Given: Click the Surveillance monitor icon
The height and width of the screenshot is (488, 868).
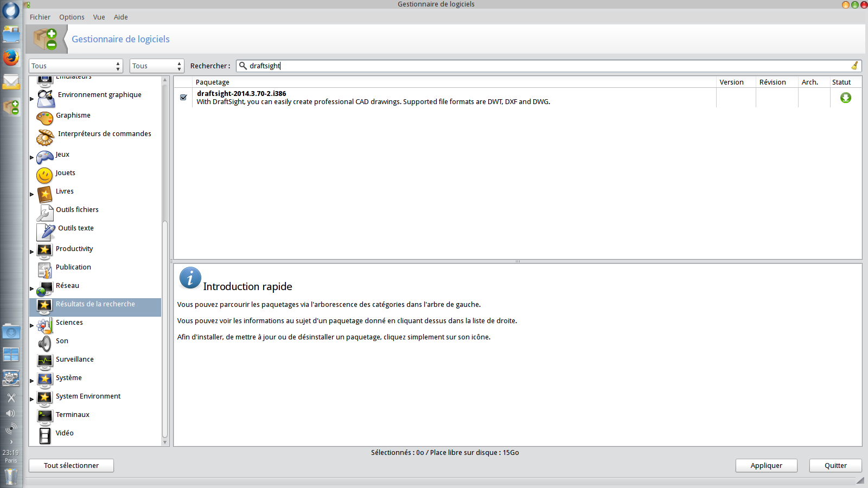Looking at the screenshot, I should [x=44, y=362].
